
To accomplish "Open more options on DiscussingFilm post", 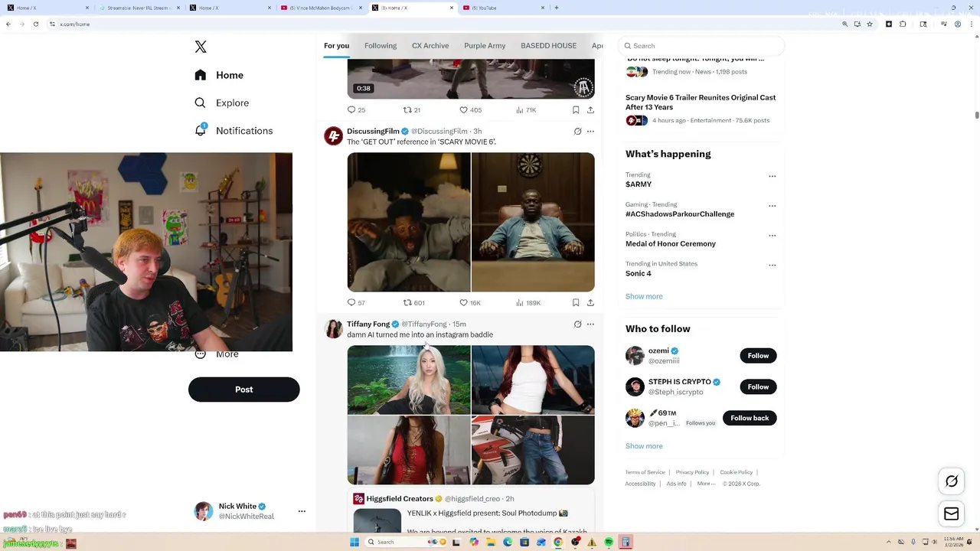I will click(590, 132).
